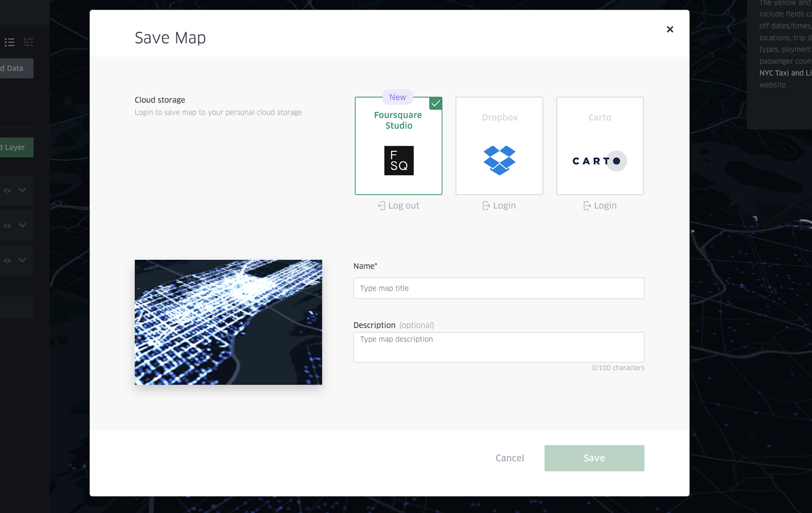
Task: Log out of Foursquare Studio
Action: [398, 206]
